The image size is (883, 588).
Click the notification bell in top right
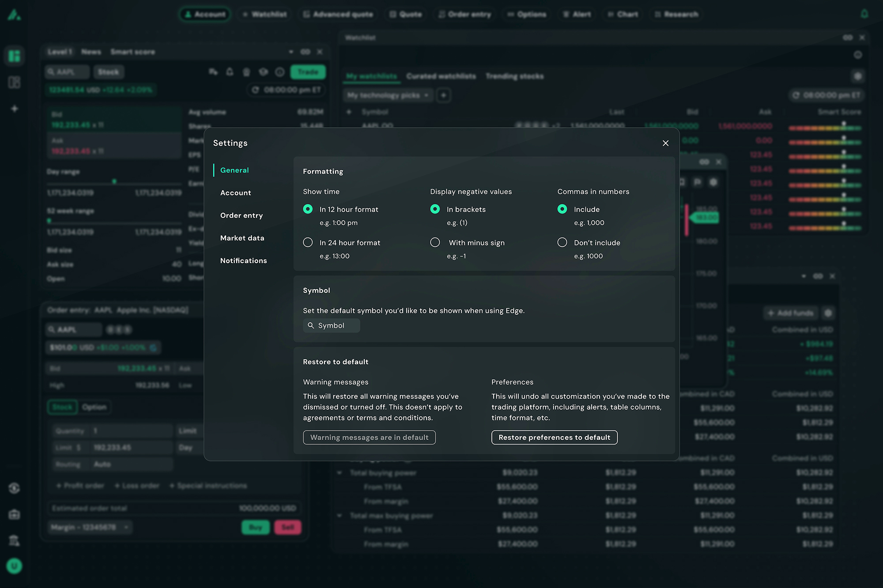pos(864,14)
